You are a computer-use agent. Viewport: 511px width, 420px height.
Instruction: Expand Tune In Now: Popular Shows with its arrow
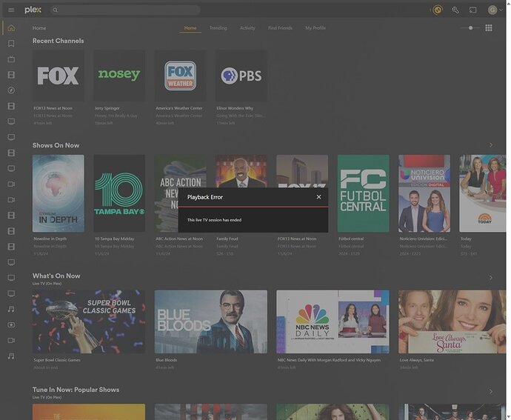pos(491,392)
